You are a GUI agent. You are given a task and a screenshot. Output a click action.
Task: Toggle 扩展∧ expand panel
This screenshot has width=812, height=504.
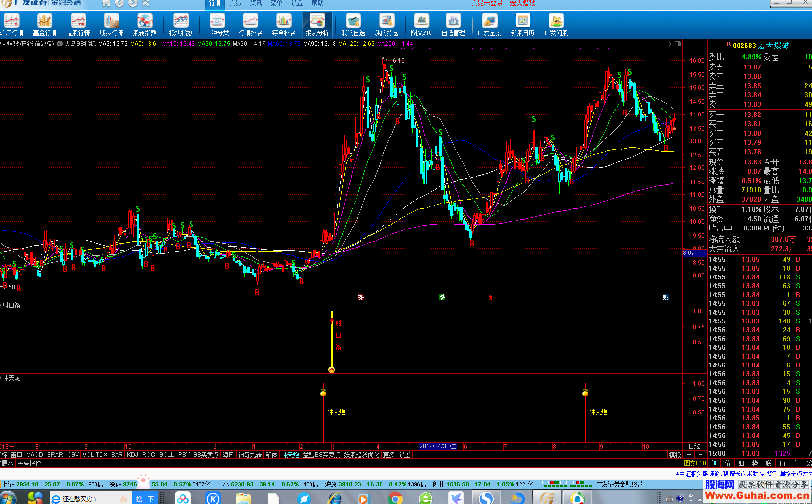click(x=7, y=463)
